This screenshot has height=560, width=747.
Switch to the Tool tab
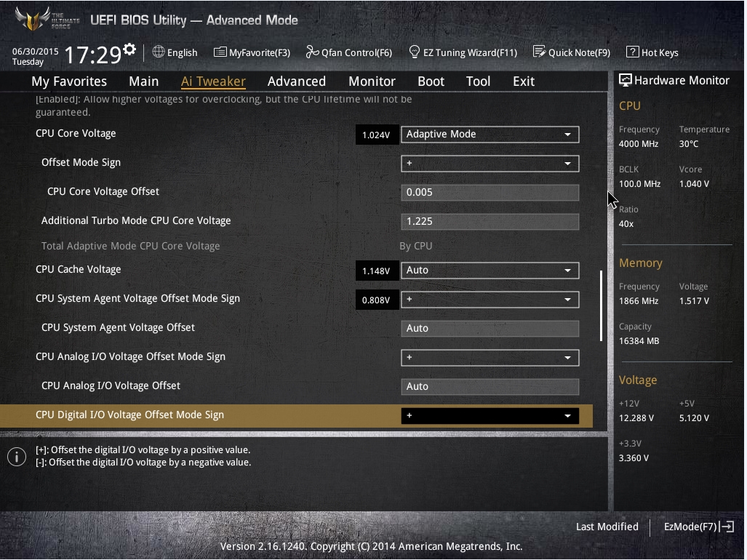pos(479,81)
